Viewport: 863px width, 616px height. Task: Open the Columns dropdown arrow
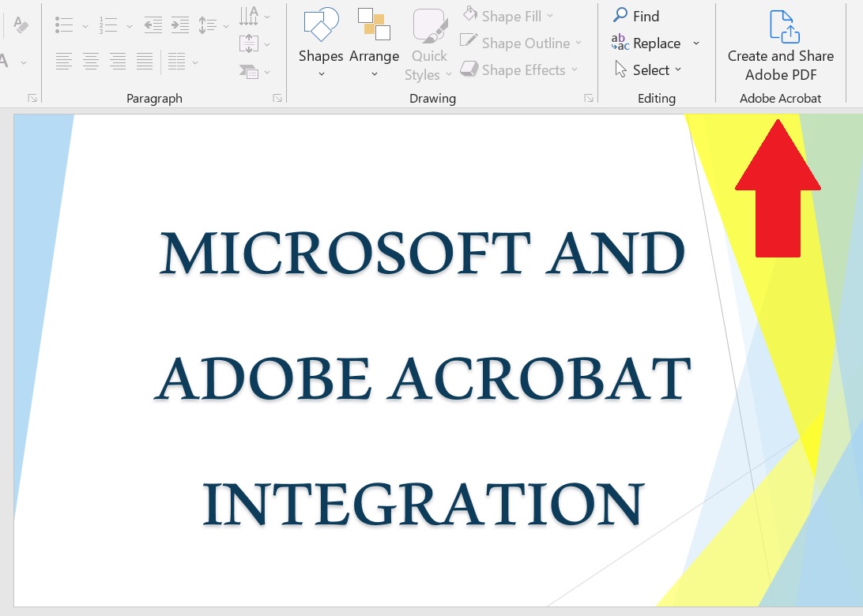[195, 62]
